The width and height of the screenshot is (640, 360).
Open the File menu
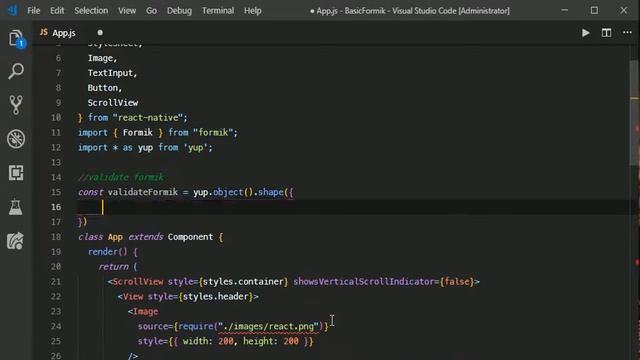[33, 11]
